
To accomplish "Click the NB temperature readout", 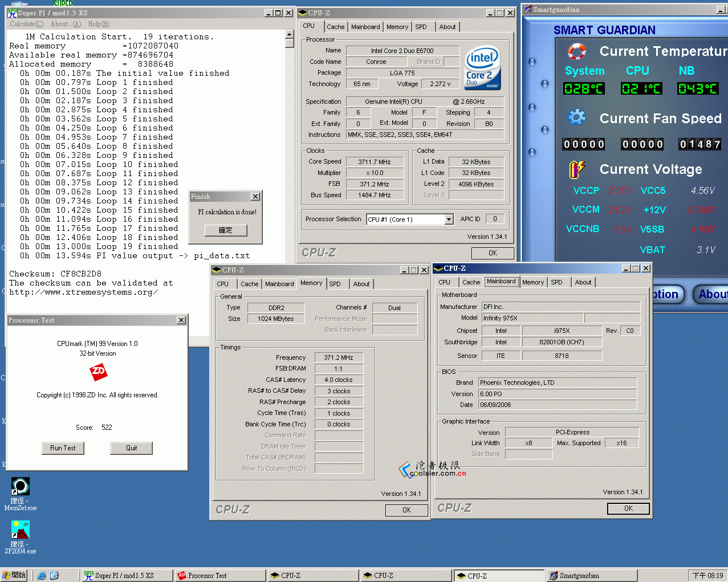I will 698,88.
